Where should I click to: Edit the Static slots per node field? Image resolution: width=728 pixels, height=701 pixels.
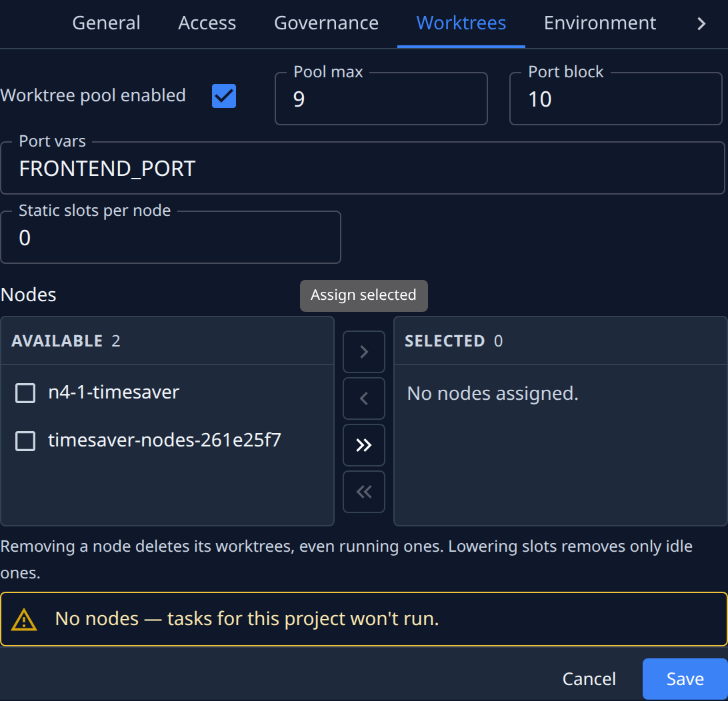click(171, 237)
